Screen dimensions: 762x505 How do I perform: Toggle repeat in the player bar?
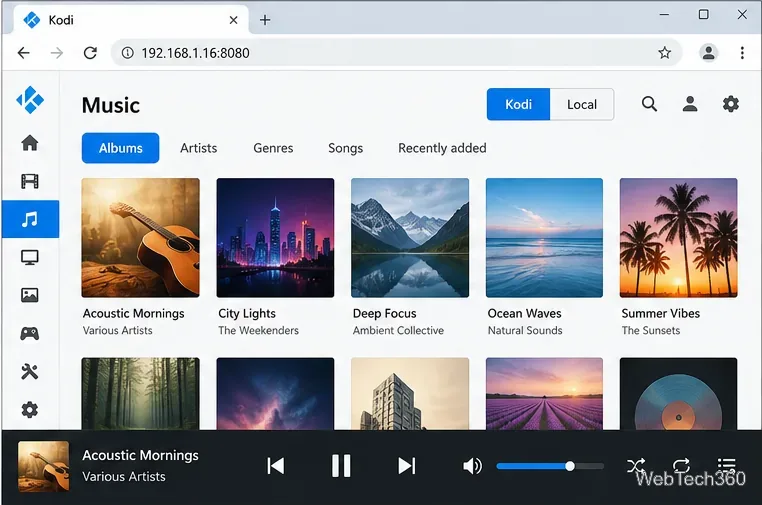click(x=681, y=466)
